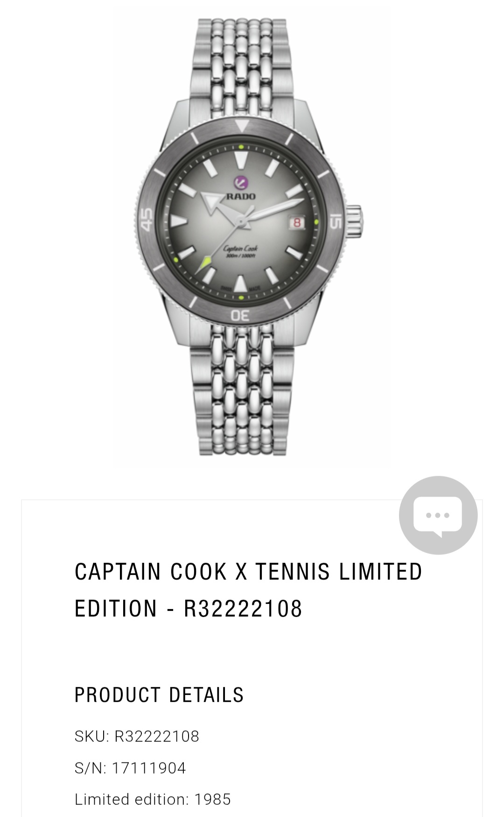
Task: Click the Captain Cook X Tennis title
Action: pos(248,590)
